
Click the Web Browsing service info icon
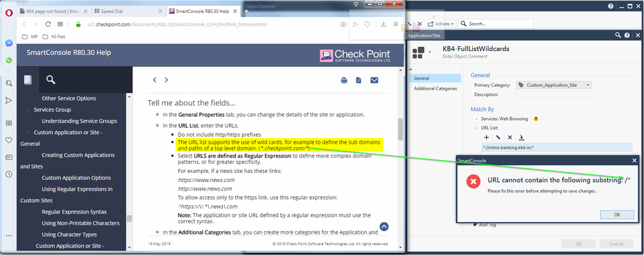coord(536,119)
